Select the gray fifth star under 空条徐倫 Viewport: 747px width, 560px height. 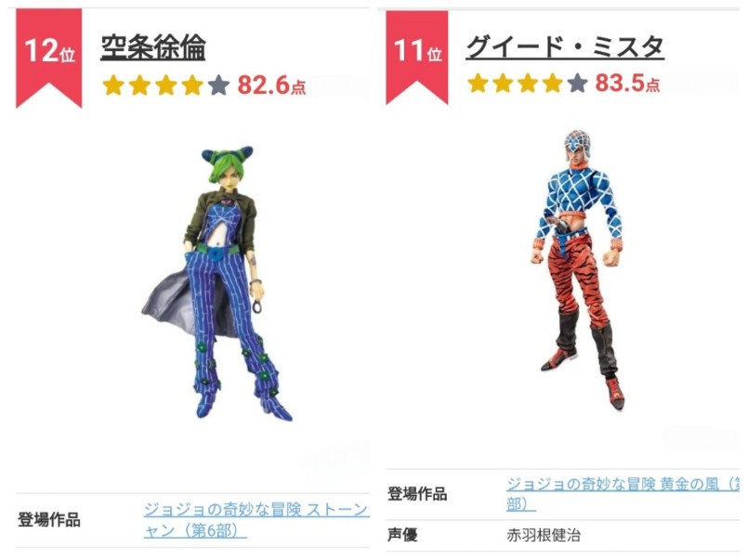tap(218, 85)
